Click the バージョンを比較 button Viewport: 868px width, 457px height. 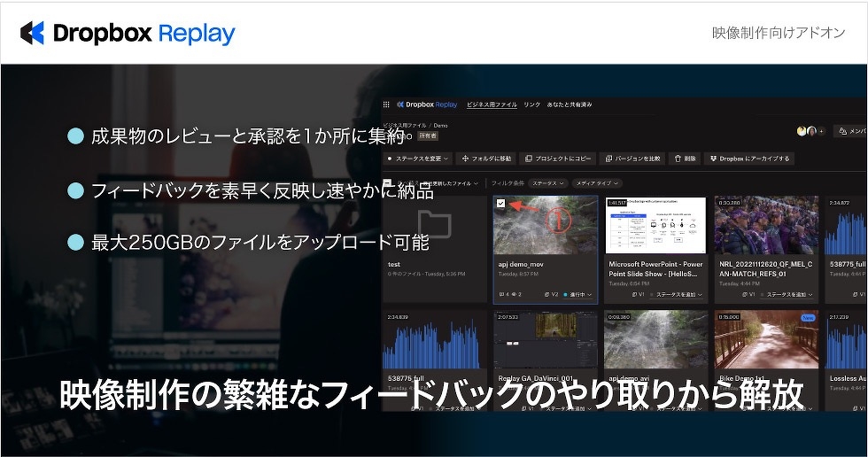(x=632, y=159)
